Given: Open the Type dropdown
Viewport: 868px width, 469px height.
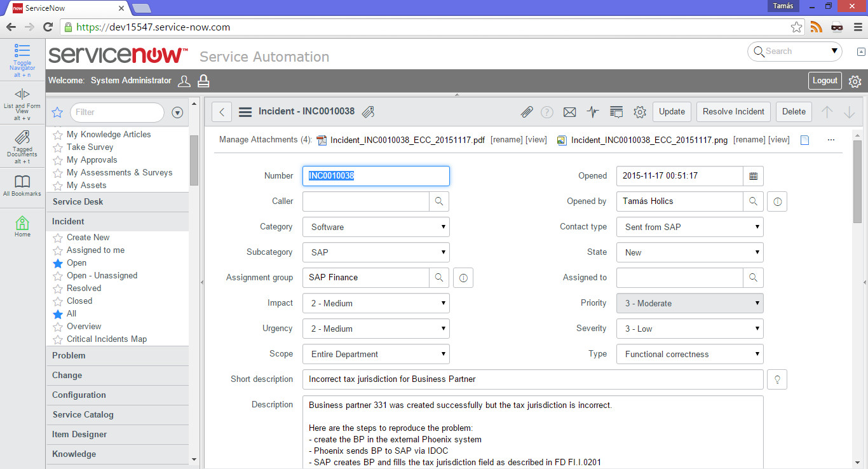Looking at the screenshot, I should click(690, 354).
